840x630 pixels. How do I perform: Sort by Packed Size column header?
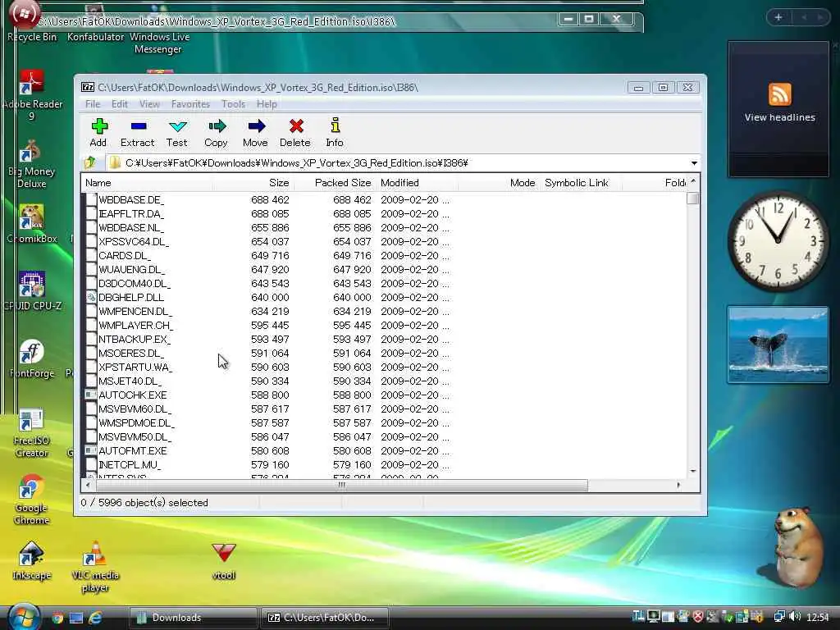click(x=336, y=183)
